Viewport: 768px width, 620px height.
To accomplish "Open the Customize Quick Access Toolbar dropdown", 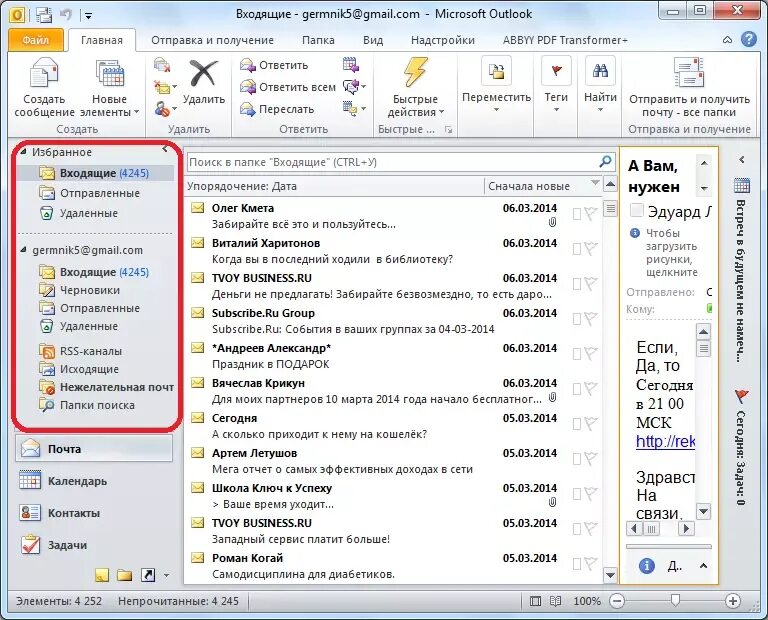I will coord(89,15).
